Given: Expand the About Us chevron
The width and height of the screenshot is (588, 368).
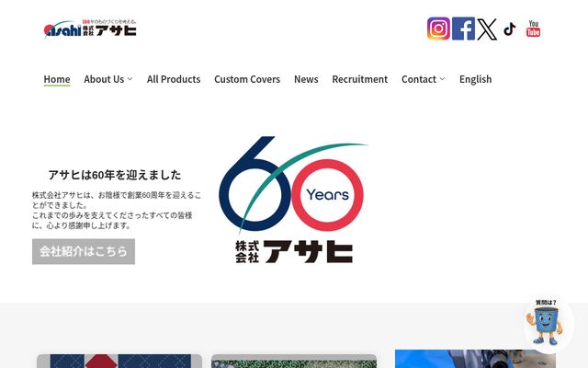Looking at the screenshot, I should pyautogui.click(x=130, y=79).
